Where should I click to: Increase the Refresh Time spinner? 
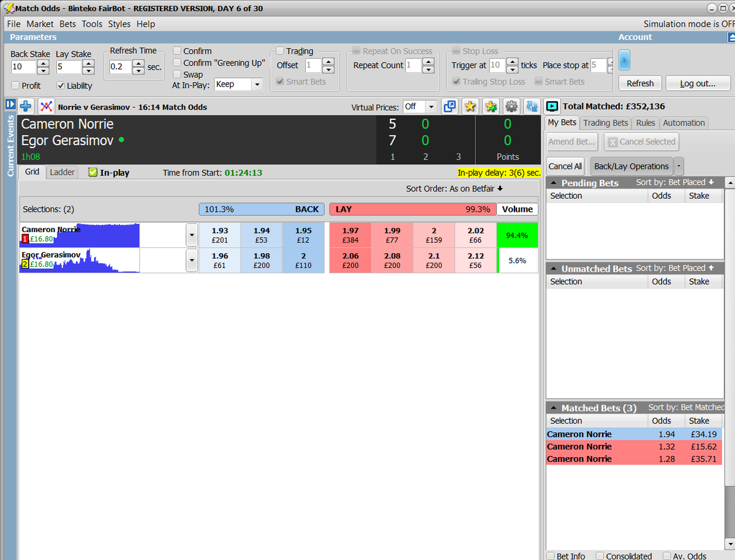coord(139,63)
